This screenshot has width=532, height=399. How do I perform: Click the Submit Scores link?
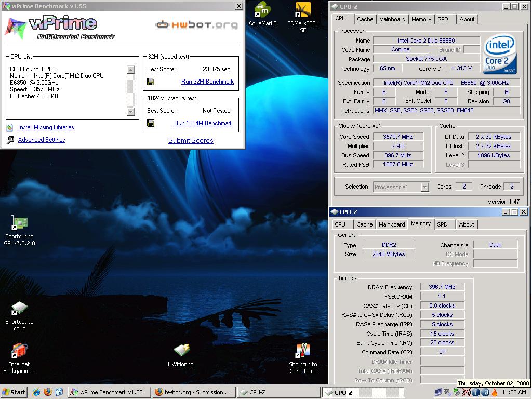coord(191,140)
